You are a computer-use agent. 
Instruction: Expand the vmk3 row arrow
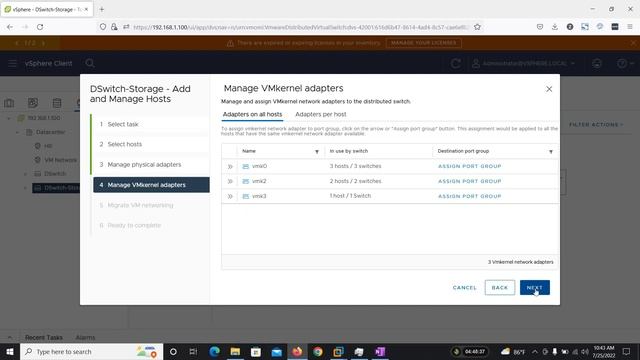[x=230, y=196]
